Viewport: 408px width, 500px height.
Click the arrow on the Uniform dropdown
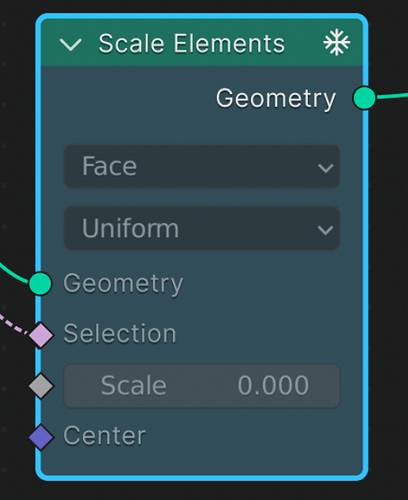click(325, 230)
